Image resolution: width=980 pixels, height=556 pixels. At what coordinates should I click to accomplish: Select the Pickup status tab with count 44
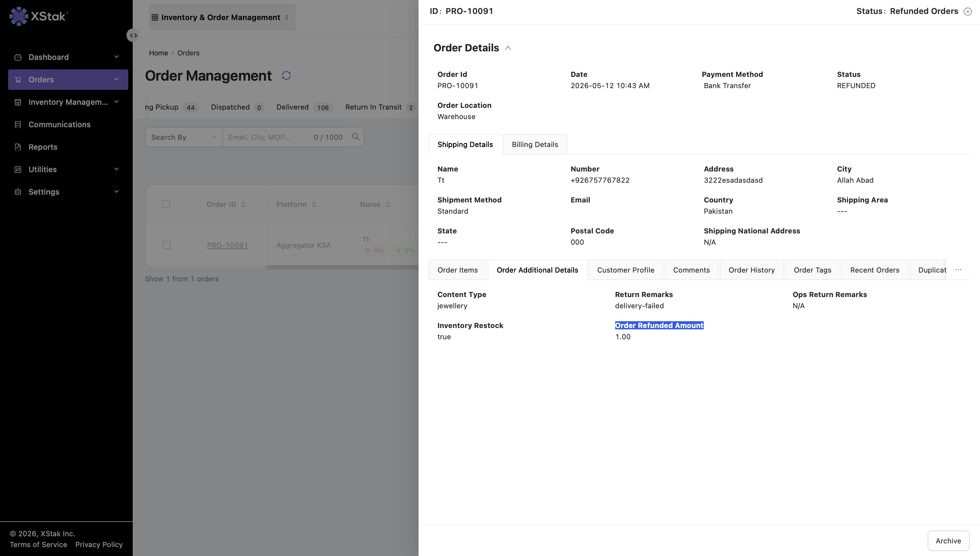point(171,107)
